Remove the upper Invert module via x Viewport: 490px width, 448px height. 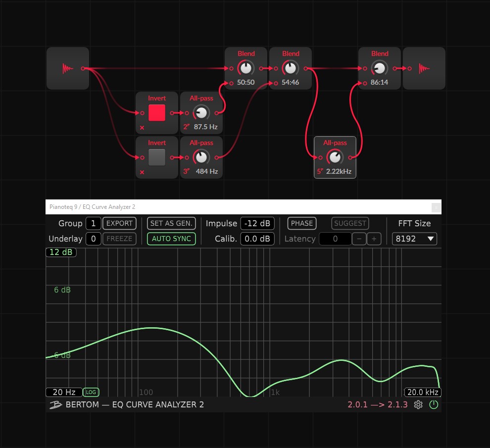pos(142,128)
